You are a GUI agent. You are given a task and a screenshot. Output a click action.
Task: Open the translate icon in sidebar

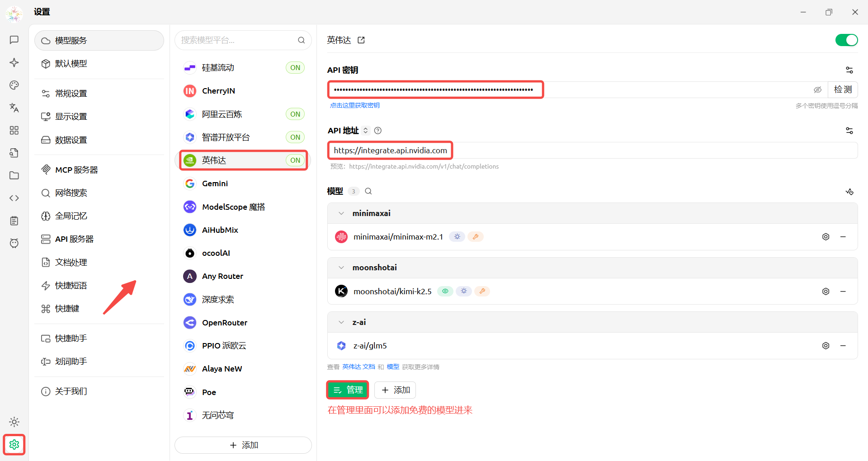[14, 108]
